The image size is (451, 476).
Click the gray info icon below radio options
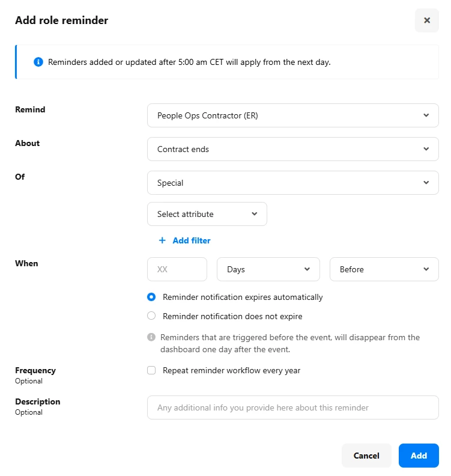click(x=151, y=337)
